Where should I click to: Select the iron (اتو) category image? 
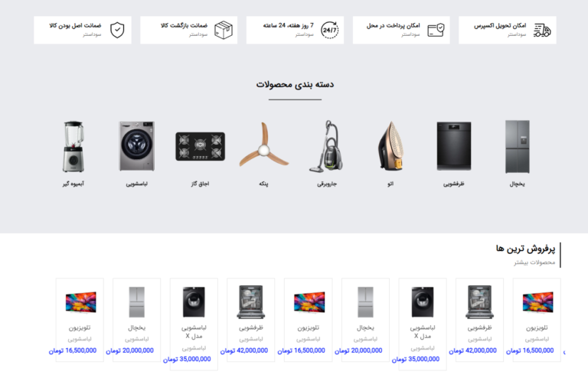pos(390,146)
